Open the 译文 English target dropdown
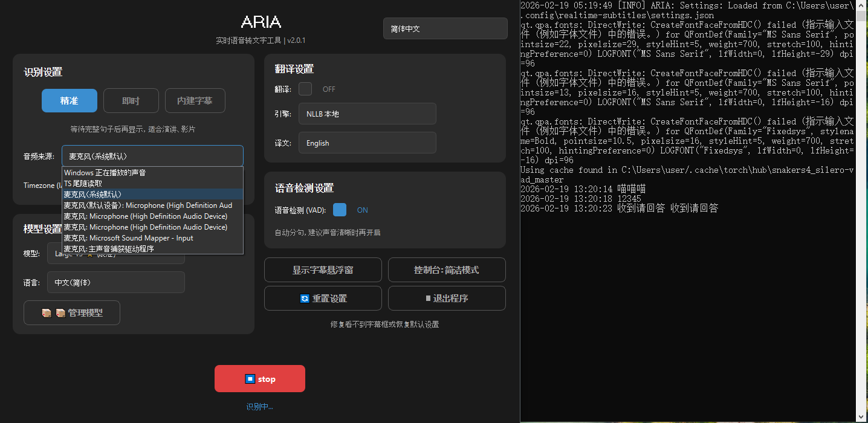This screenshot has width=868, height=423. (x=368, y=143)
